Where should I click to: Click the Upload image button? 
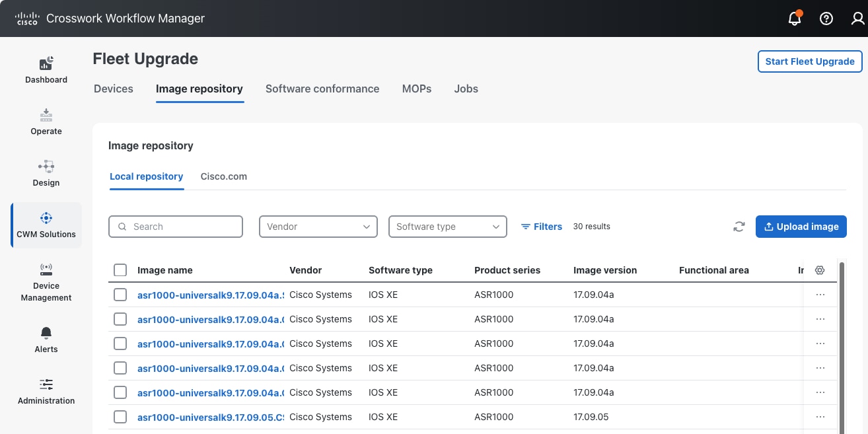pos(801,227)
